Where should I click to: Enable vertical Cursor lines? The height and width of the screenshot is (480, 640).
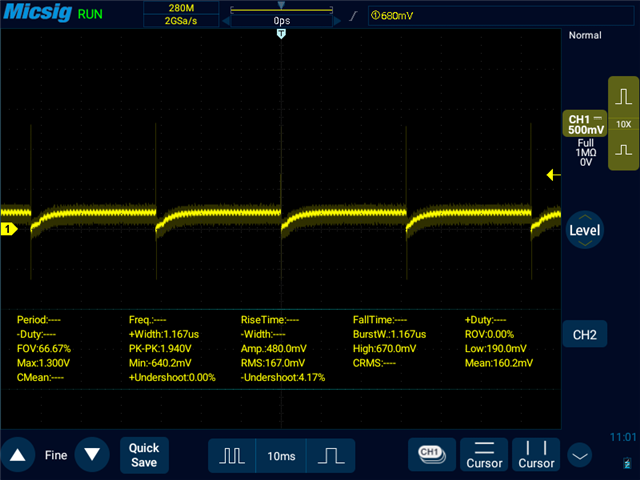(536, 455)
